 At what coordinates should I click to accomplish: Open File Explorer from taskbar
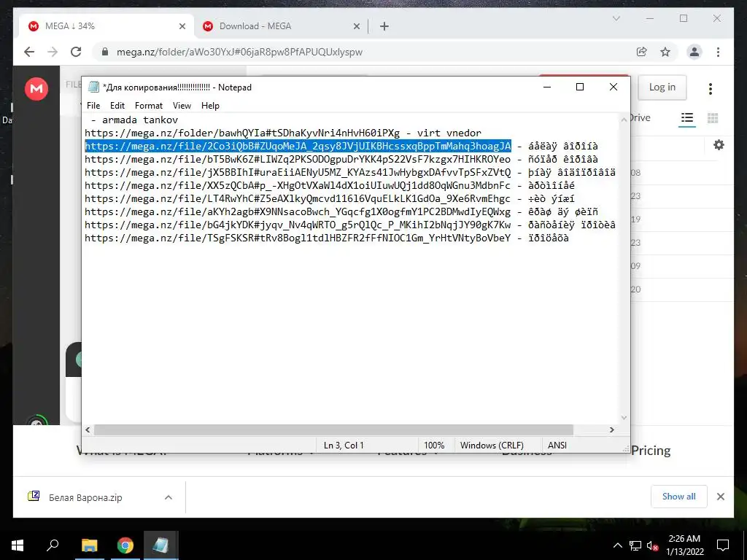[89, 545]
